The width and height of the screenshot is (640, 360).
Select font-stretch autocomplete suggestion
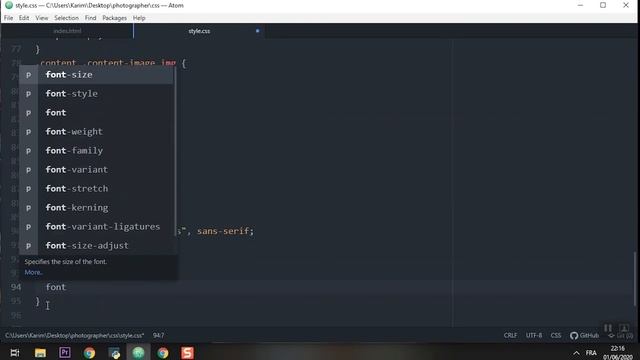[x=96, y=189]
